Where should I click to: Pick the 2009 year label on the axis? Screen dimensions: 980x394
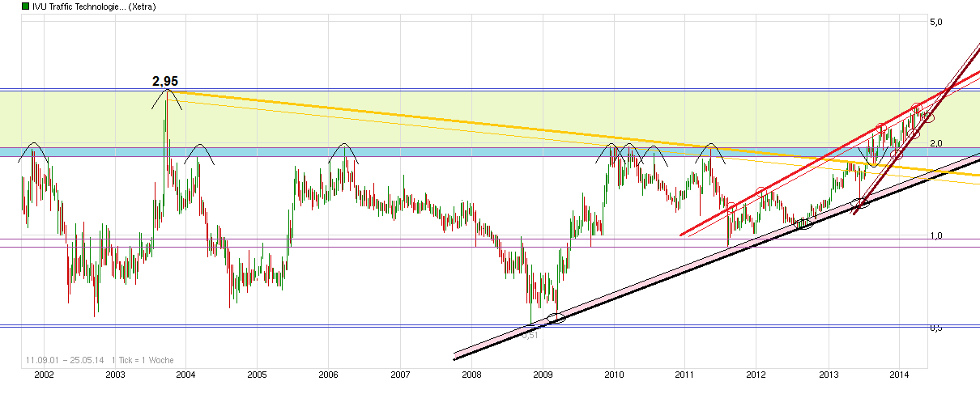coord(543,375)
